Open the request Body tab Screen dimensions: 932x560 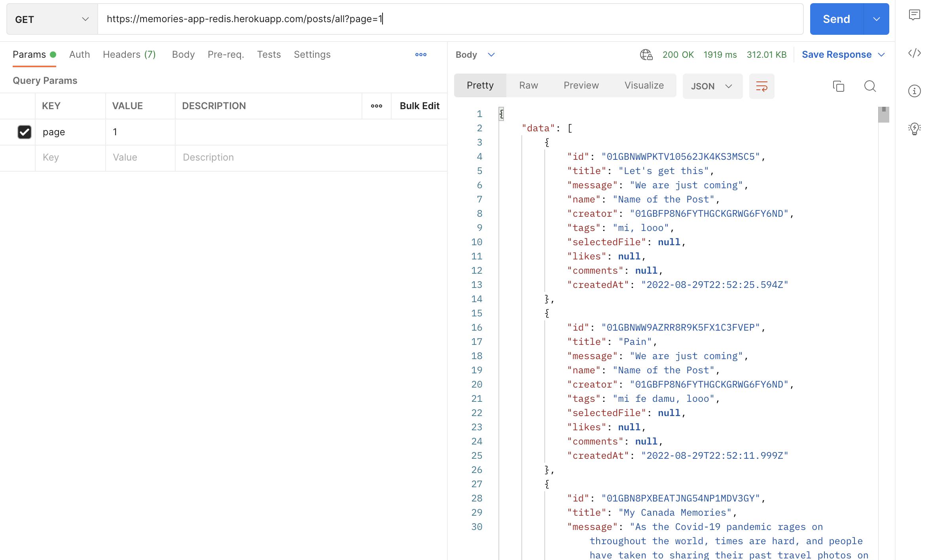click(183, 55)
